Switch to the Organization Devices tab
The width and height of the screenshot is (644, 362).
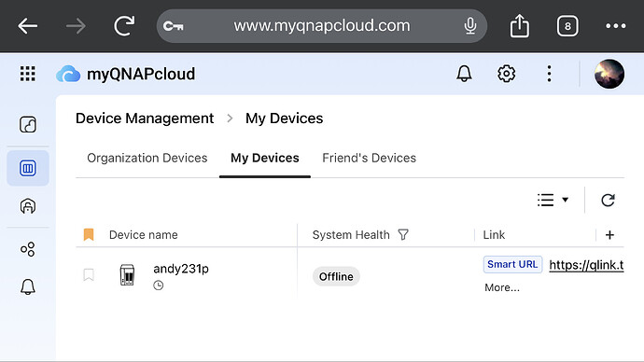[x=147, y=158]
